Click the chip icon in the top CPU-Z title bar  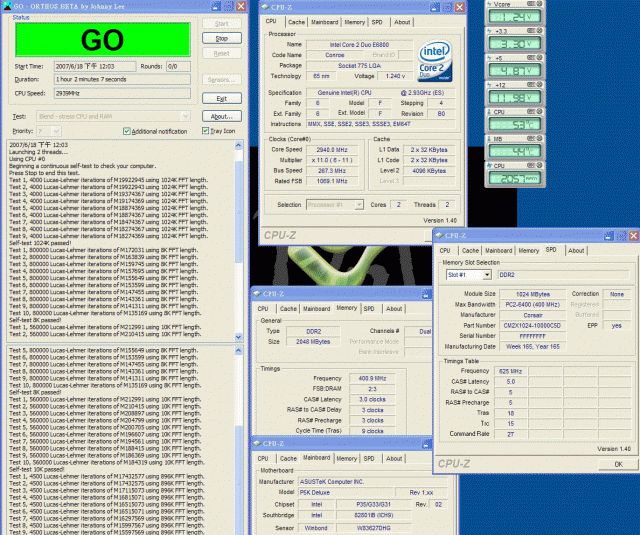264,7
